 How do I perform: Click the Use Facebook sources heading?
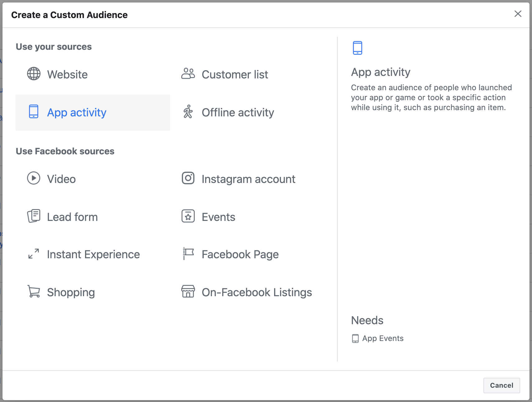[65, 151]
